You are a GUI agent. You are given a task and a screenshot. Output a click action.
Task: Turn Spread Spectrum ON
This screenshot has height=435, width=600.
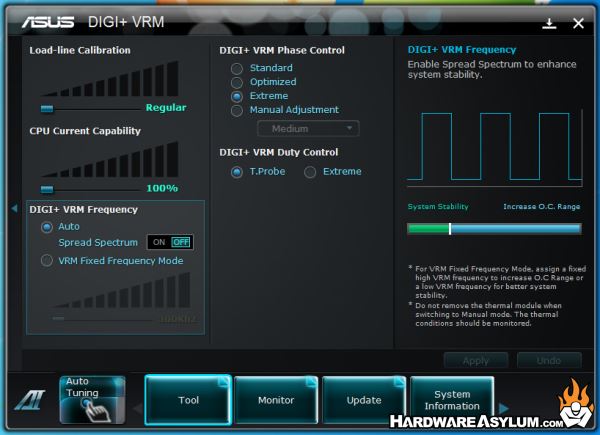pos(159,242)
